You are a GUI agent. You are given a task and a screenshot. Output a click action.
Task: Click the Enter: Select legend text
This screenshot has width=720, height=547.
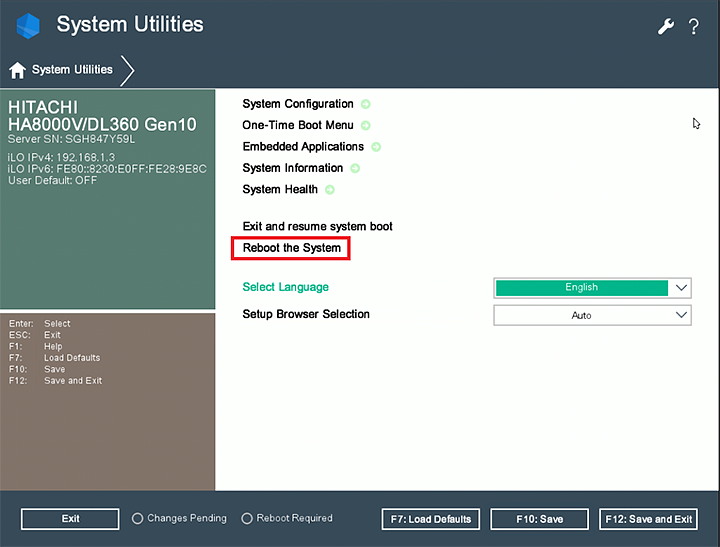click(x=39, y=324)
